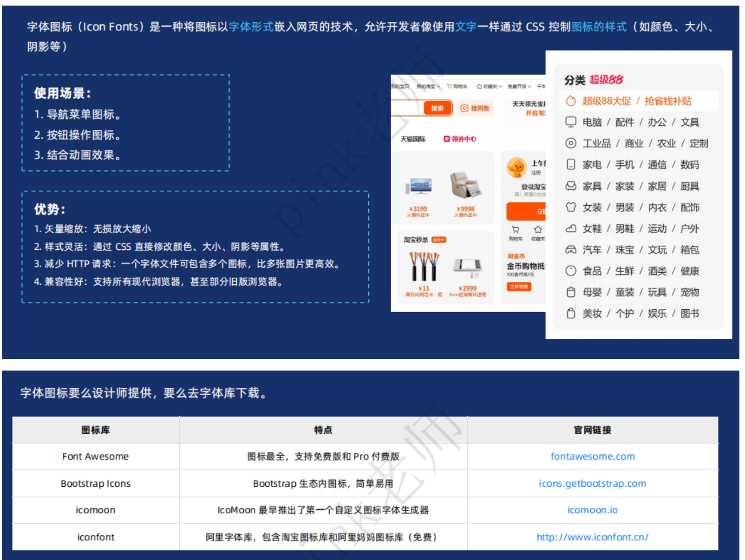Image resolution: width=745 pixels, height=560 pixels.
Task: Select the 厨具 category
Action: click(690, 186)
